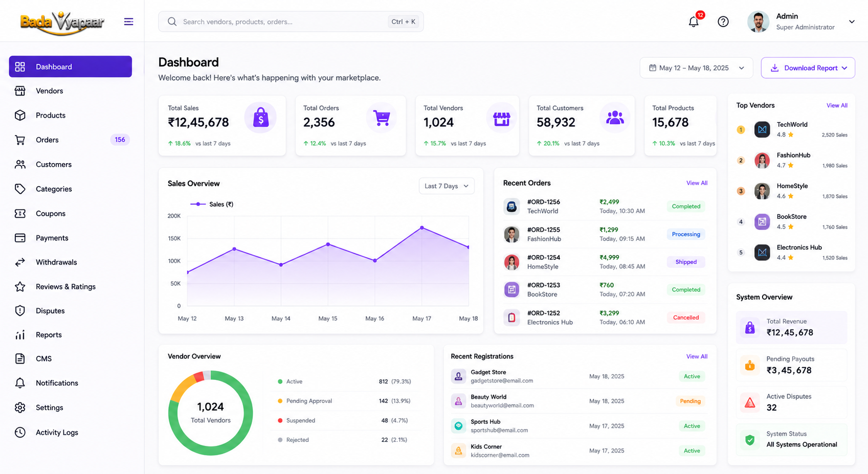The image size is (868, 474).
Task: Click the System Status green shield icon
Action: (750, 440)
